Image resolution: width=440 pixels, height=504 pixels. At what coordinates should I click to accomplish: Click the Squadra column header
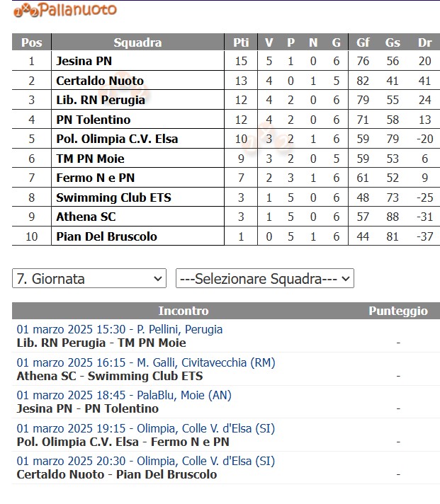(137, 42)
